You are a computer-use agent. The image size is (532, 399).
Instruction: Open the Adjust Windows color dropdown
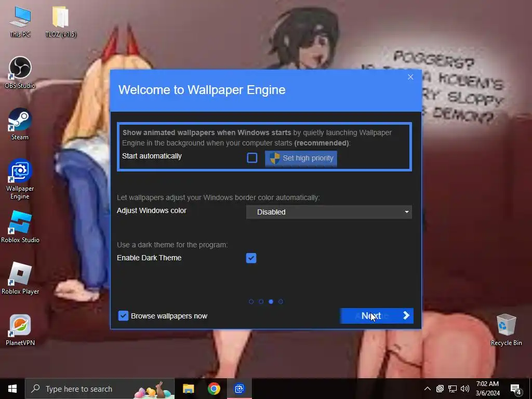click(x=329, y=212)
